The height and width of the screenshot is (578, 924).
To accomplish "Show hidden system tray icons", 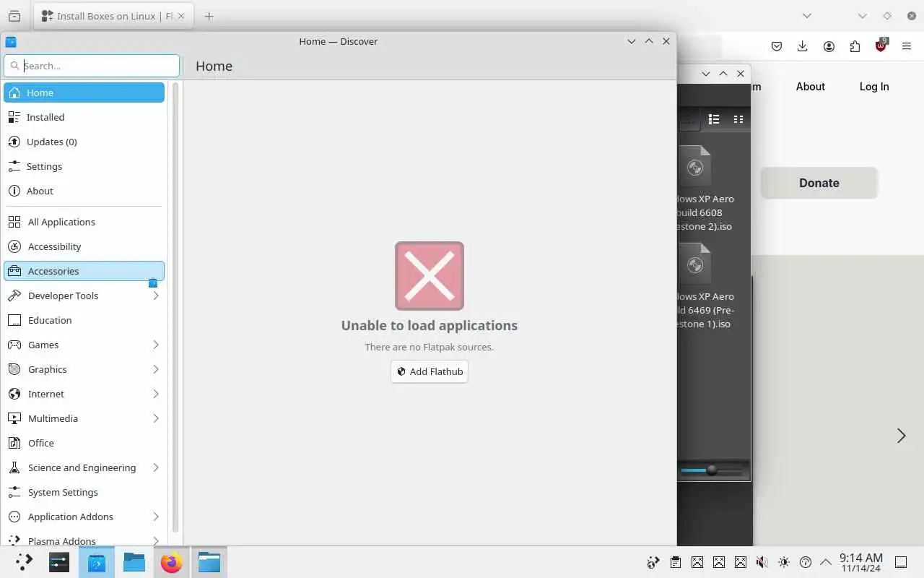I will (825, 562).
